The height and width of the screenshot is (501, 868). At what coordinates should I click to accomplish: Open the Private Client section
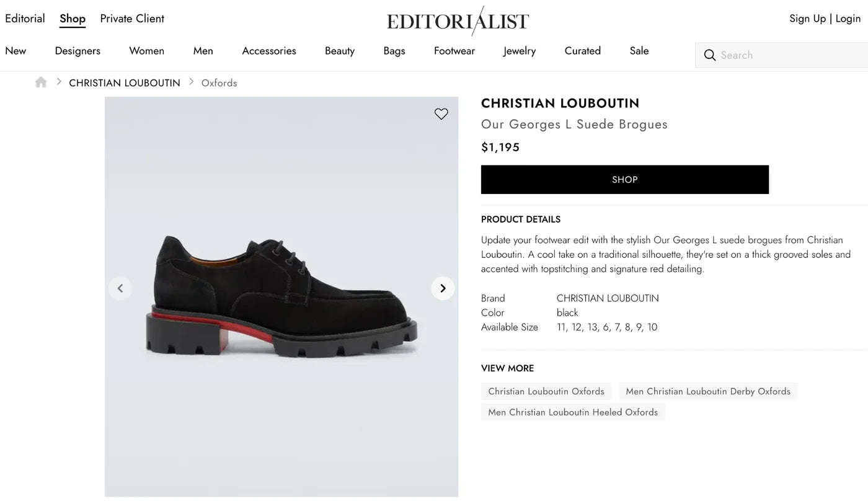pos(131,19)
